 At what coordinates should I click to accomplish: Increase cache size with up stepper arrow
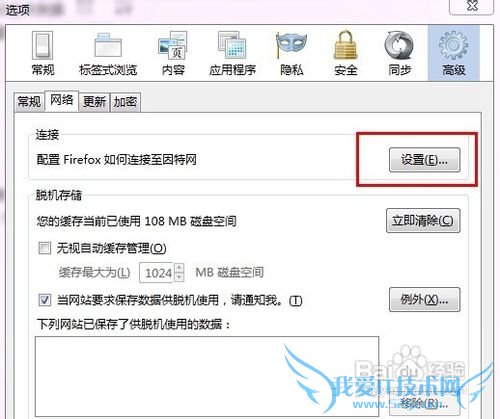coord(179,268)
